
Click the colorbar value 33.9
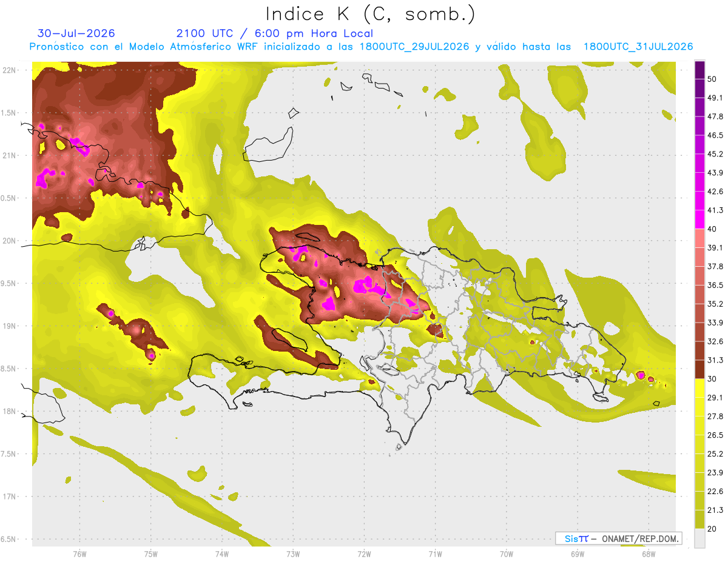715,323
